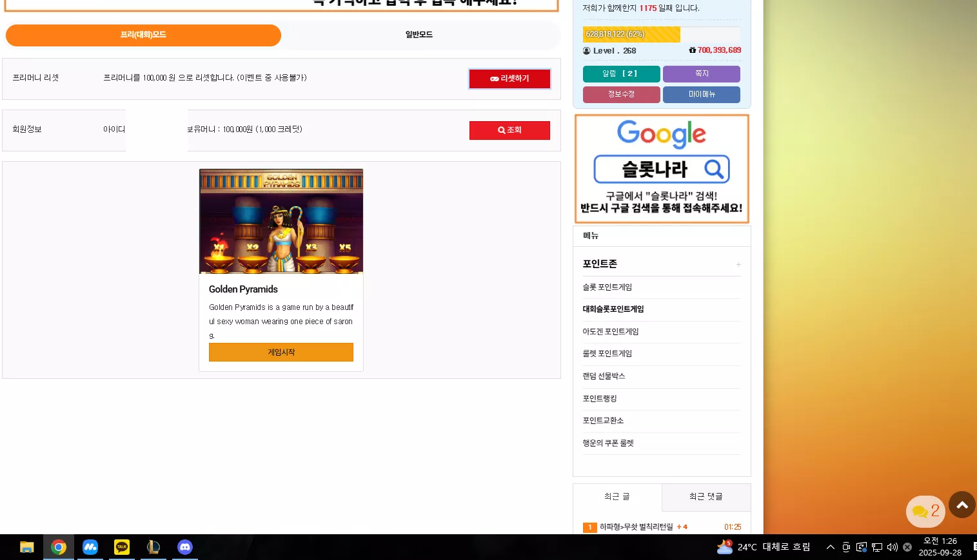
Task: Open 포인트랭킹 menu link
Action: (x=600, y=399)
